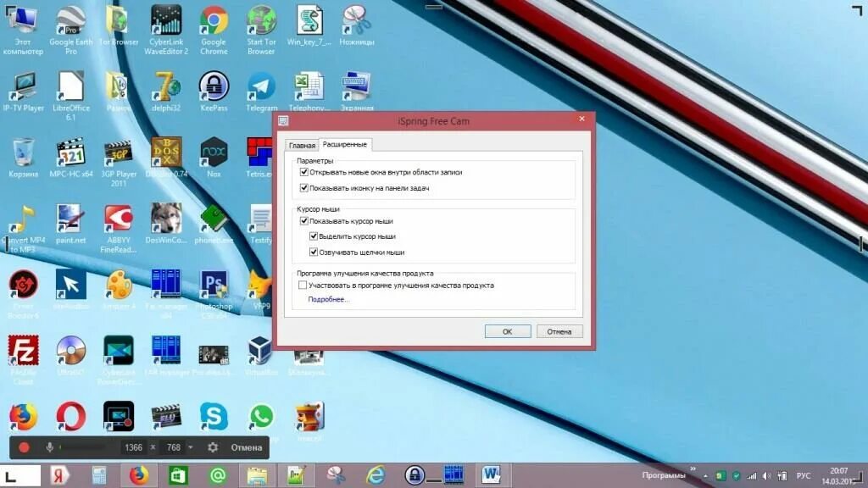Select the delphi32 desktop icon
This screenshot has width=868, height=488.
(166, 91)
